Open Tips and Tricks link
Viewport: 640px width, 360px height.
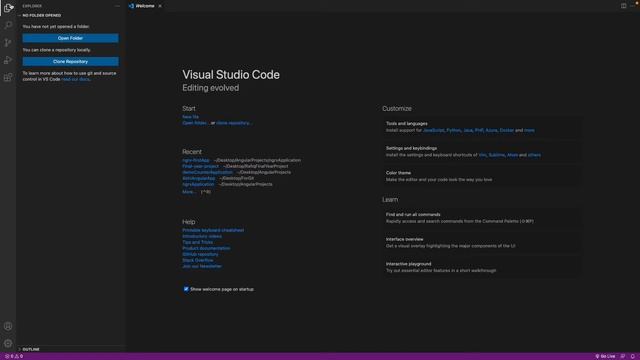coord(198,242)
